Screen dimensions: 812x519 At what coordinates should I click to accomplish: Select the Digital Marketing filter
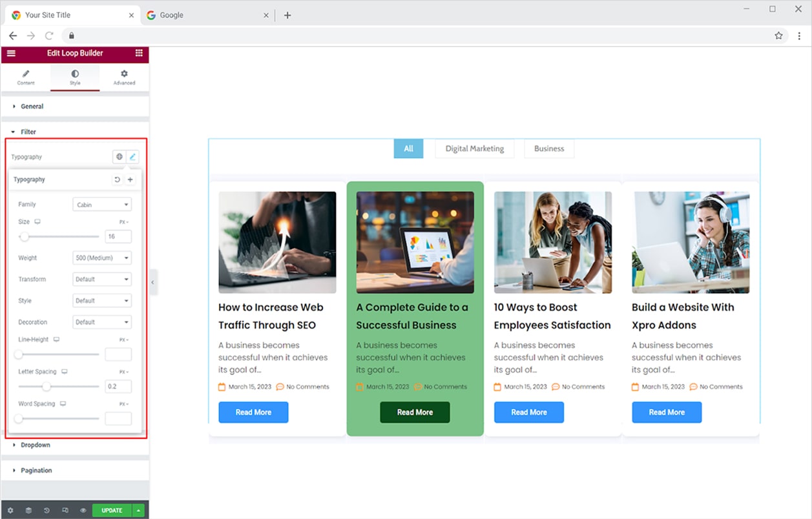(474, 148)
